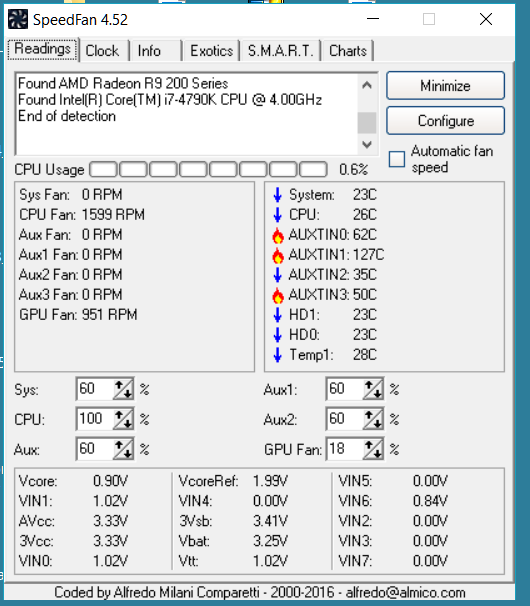Click the Aux1 percentage input field
This screenshot has height=606, width=530.
pos(344,389)
